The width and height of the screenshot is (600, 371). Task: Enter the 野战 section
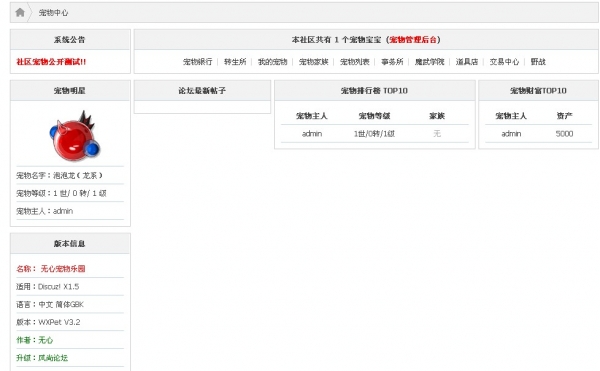pos(538,62)
